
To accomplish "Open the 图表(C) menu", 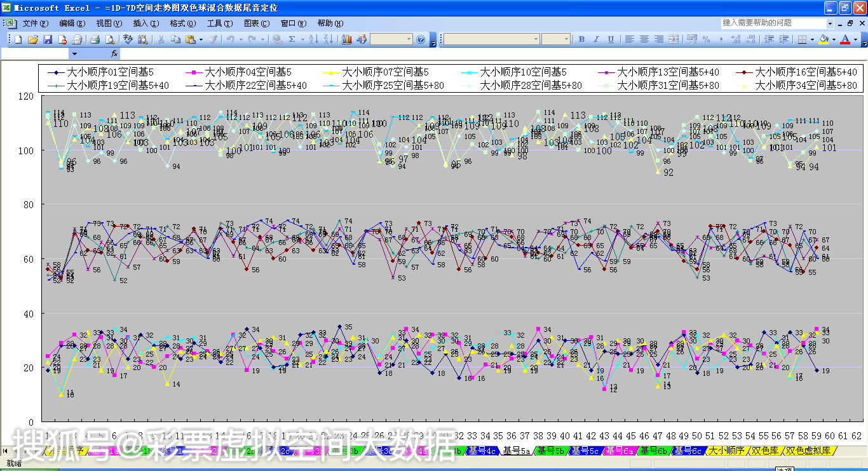I will pos(256,23).
